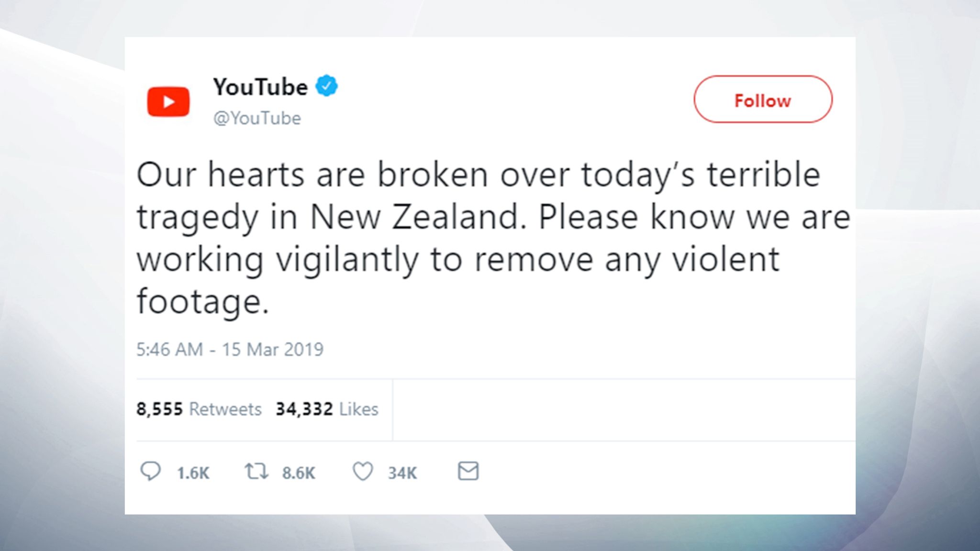Viewport: 980px width, 551px height.
Task: Click the YouTube profile avatar logo
Action: [x=168, y=101]
